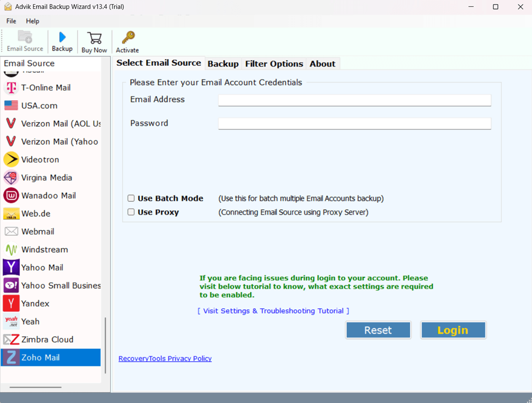Select the Web.de icon
This screenshot has height=403, width=532.
(x=11, y=213)
